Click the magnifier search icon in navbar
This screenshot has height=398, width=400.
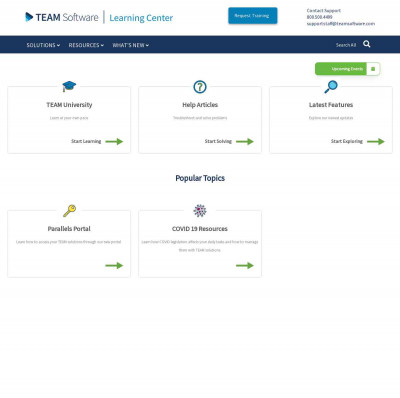(367, 44)
